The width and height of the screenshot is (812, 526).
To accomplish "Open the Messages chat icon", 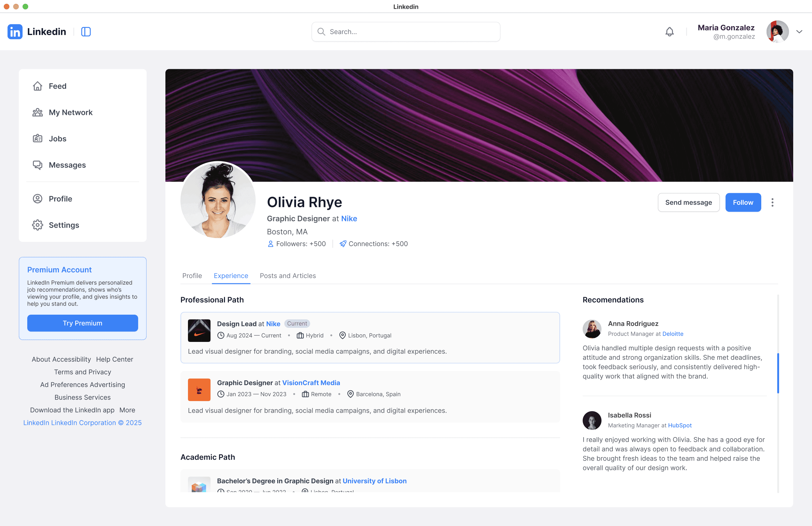I will [38, 165].
